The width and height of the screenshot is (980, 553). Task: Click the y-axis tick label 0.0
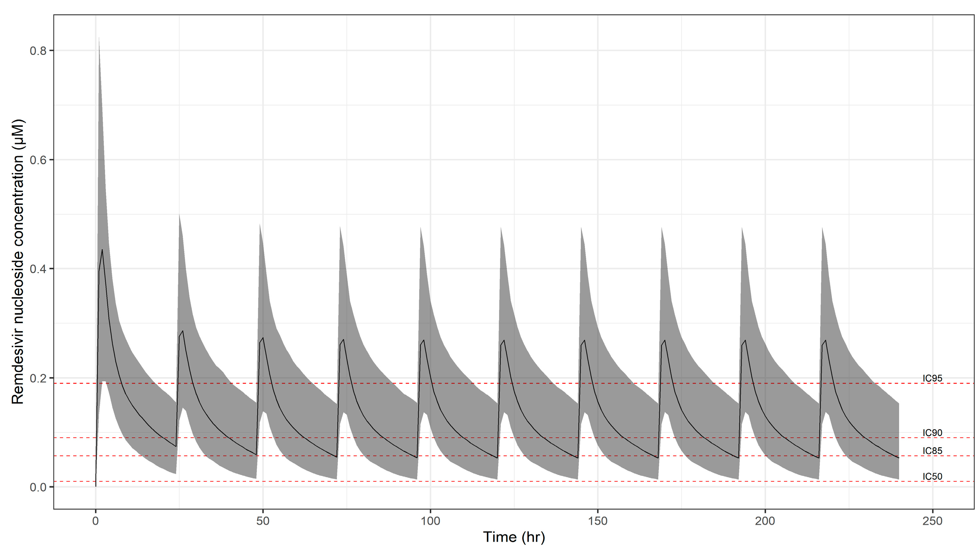click(x=38, y=487)
